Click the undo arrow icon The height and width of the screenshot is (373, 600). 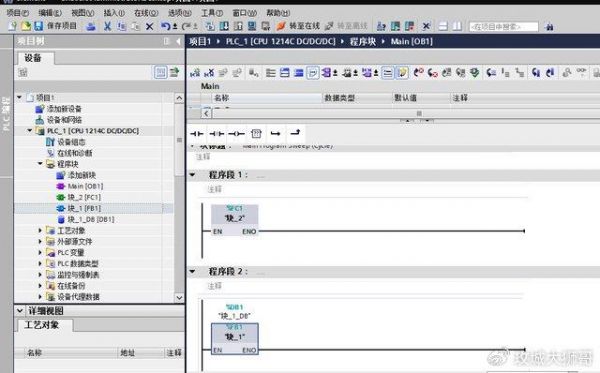[165, 26]
